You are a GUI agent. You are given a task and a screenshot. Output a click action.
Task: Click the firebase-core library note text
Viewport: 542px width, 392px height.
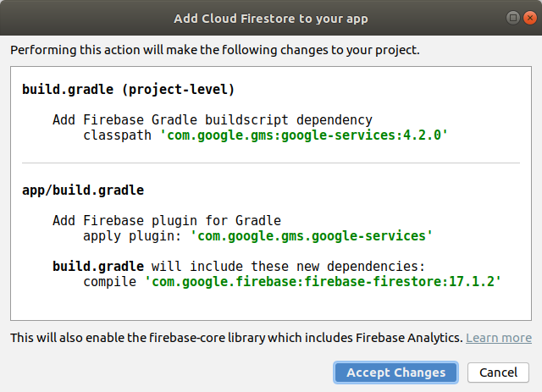(x=236, y=338)
